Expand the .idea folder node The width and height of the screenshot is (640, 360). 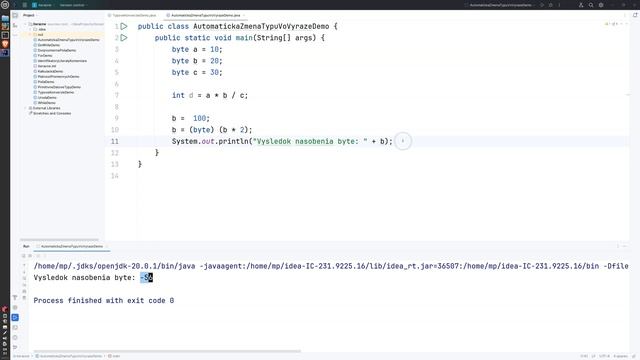pos(31,29)
